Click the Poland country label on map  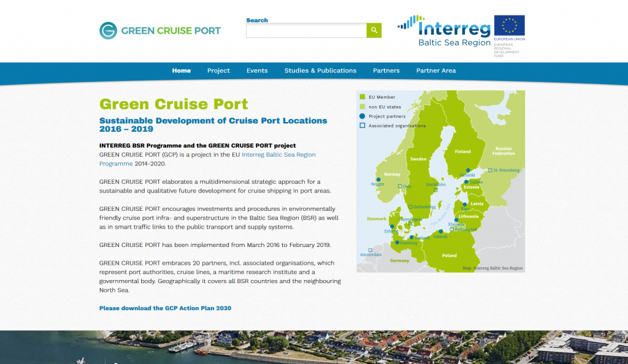tap(450, 255)
